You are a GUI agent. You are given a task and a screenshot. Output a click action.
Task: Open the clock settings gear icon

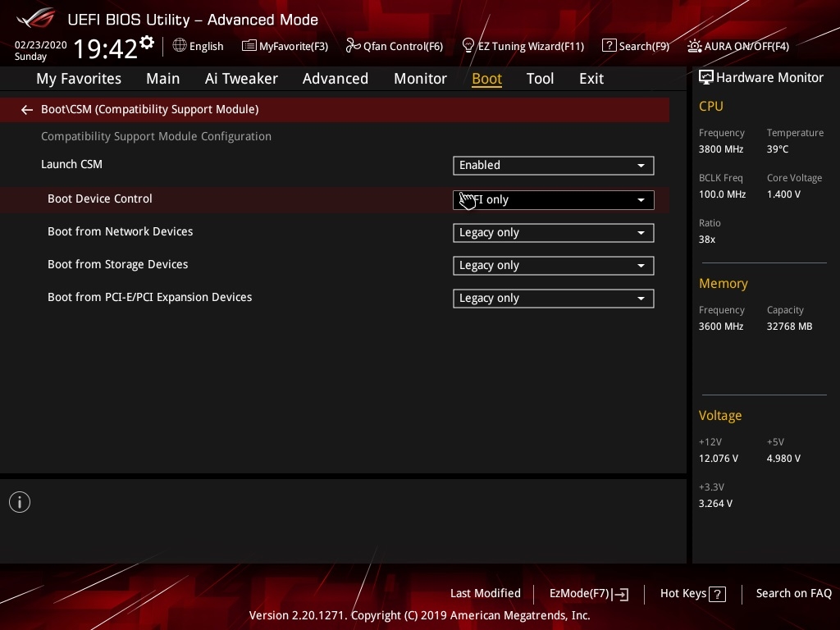(147, 42)
